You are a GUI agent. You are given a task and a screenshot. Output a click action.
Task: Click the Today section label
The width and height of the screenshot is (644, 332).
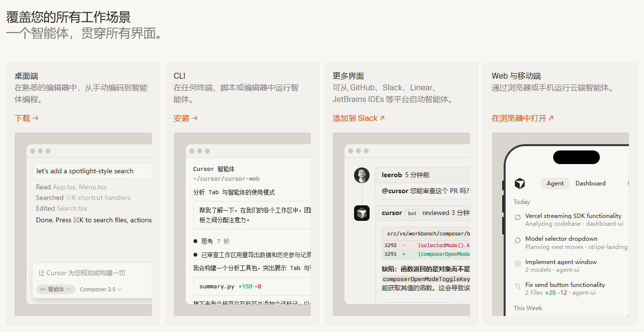(522, 201)
